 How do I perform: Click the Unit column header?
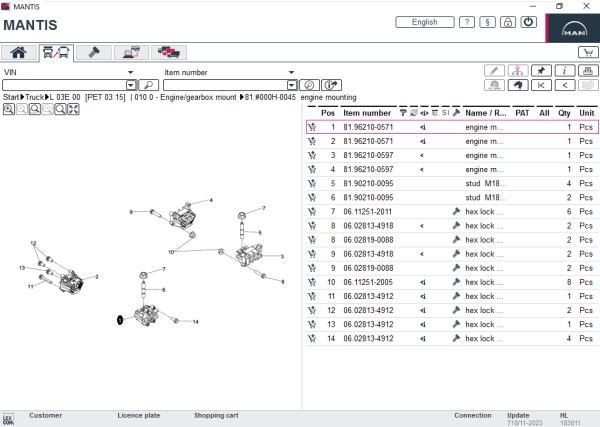[587, 113]
